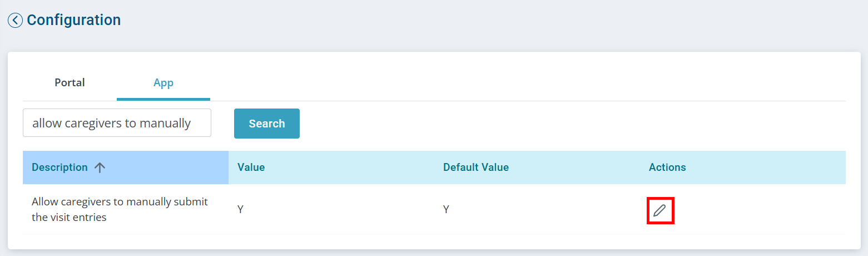Screen dimensions: 868x256
Task: Click the empty tab bar right of App
Action: pyautogui.click(x=500, y=83)
